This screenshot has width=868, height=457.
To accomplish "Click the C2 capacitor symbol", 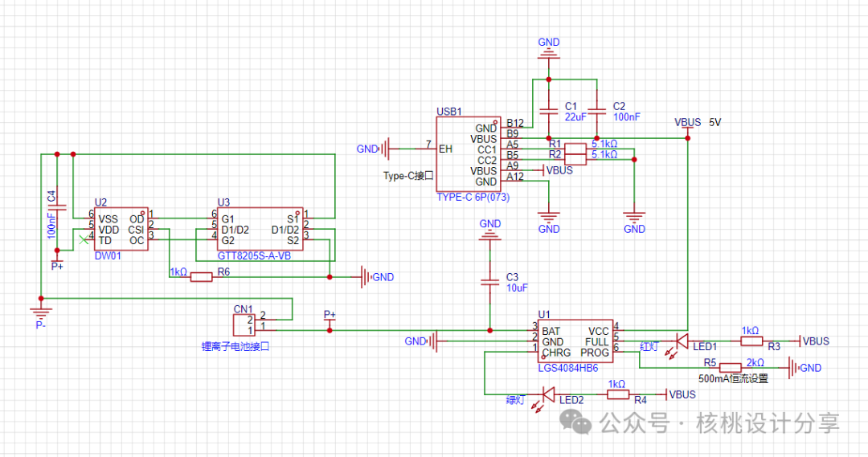I will pyautogui.click(x=596, y=111).
